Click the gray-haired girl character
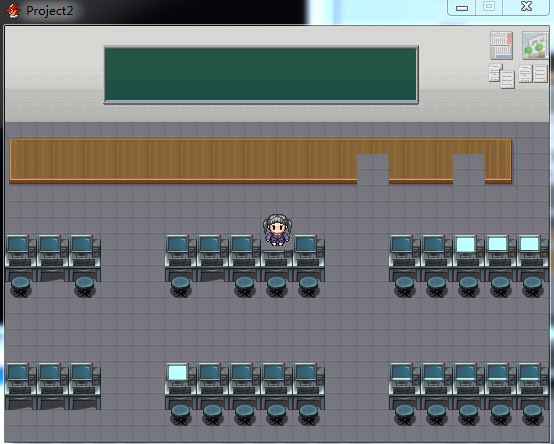This screenshot has height=444, width=554. click(277, 229)
